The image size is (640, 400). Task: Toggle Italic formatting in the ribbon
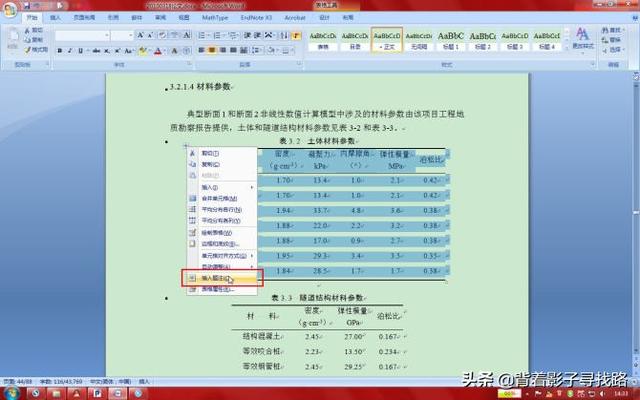pos(70,51)
